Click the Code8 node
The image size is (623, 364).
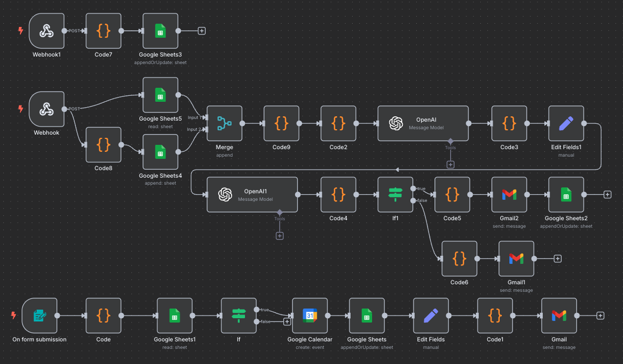(103, 145)
